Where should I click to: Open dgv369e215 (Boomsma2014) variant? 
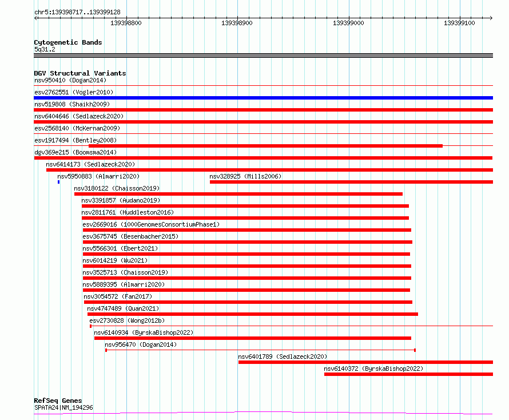click(75, 152)
